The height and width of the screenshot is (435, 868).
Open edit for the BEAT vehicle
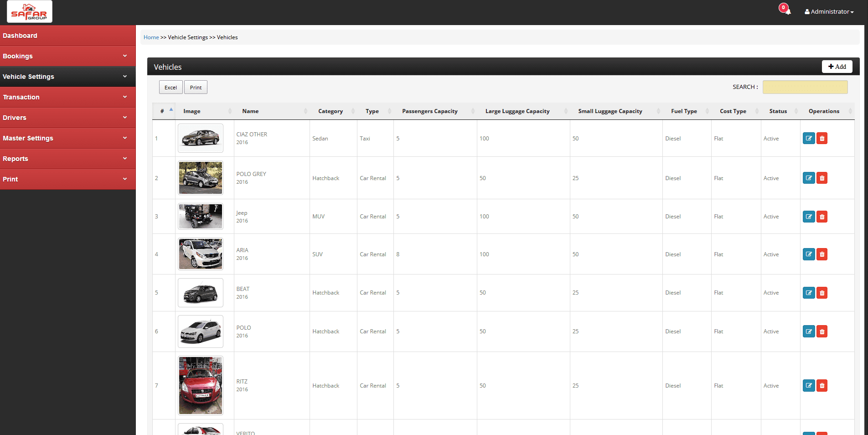[x=809, y=293]
